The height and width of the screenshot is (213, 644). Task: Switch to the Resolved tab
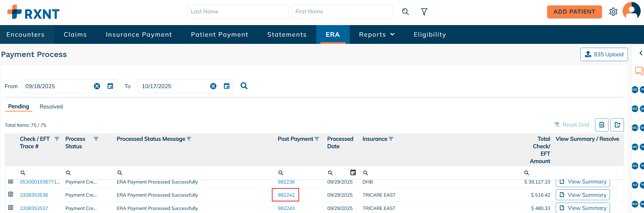tap(51, 107)
